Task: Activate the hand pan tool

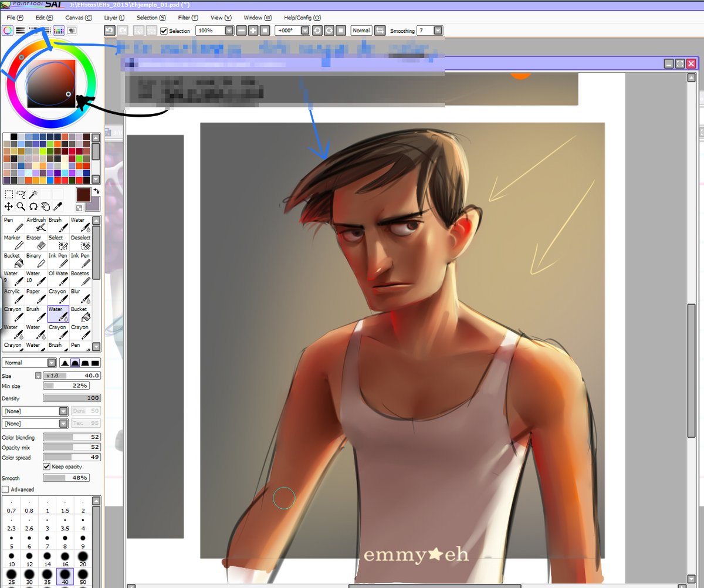Action: coord(46,207)
